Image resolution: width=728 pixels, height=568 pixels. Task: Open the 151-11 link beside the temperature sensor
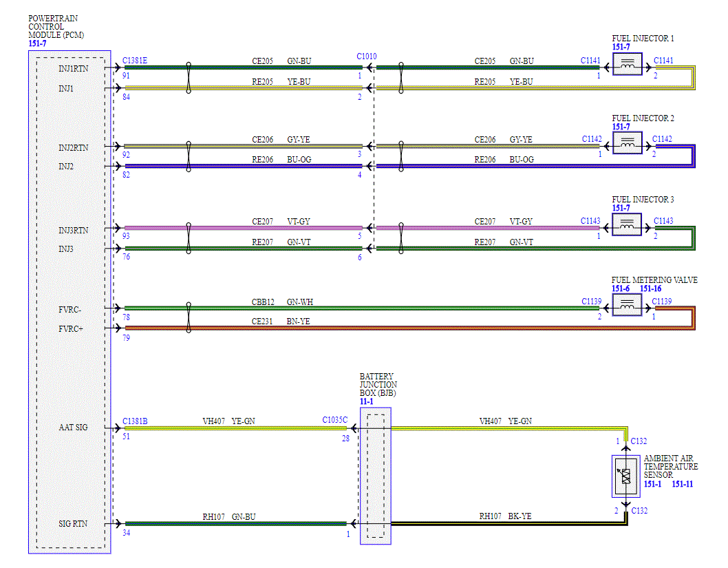[x=682, y=484]
